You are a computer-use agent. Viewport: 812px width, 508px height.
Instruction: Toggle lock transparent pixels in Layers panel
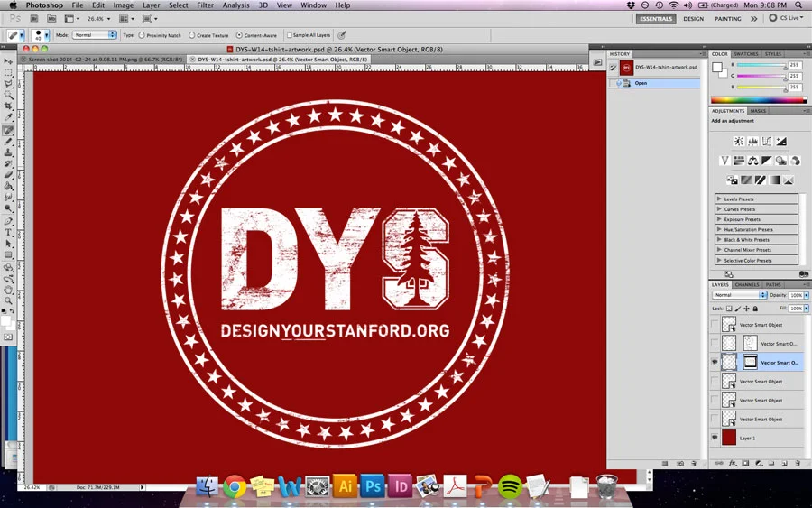tap(729, 309)
